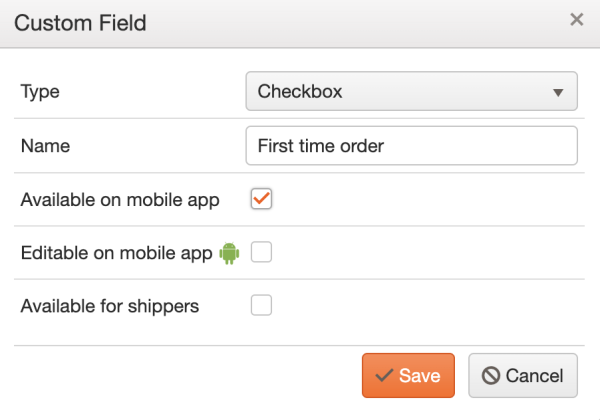Cancel the custom field dialog
Viewport: 600px width, 420px height.
tap(522, 376)
